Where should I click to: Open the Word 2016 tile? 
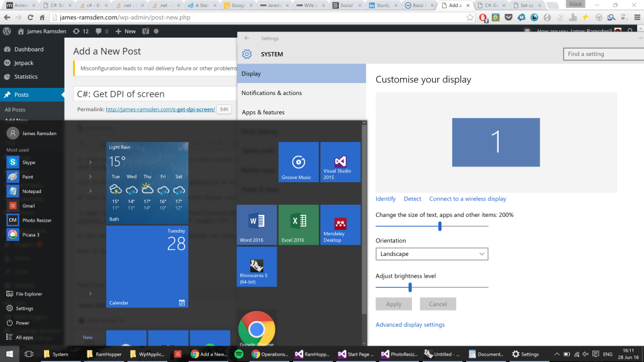257,225
